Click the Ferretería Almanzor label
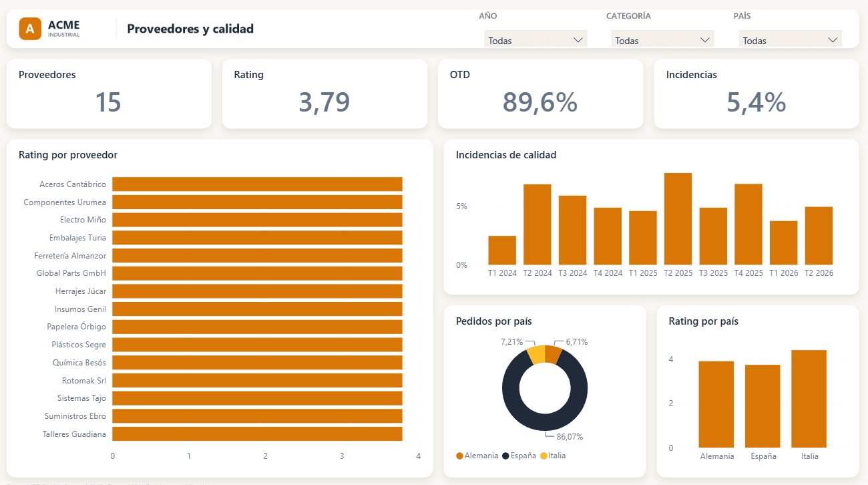Viewport: 868px width, 485px height. tap(70, 255)
